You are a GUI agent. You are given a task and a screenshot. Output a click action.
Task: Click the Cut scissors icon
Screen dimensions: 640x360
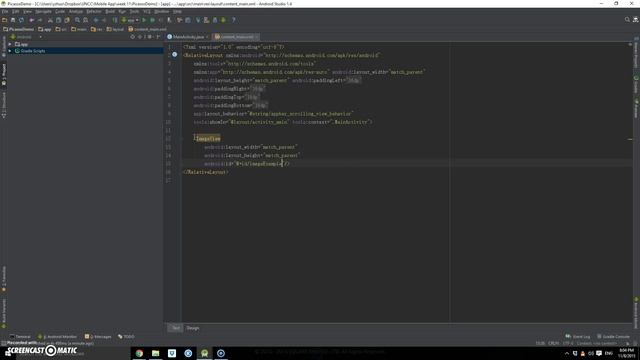[50, 20]
